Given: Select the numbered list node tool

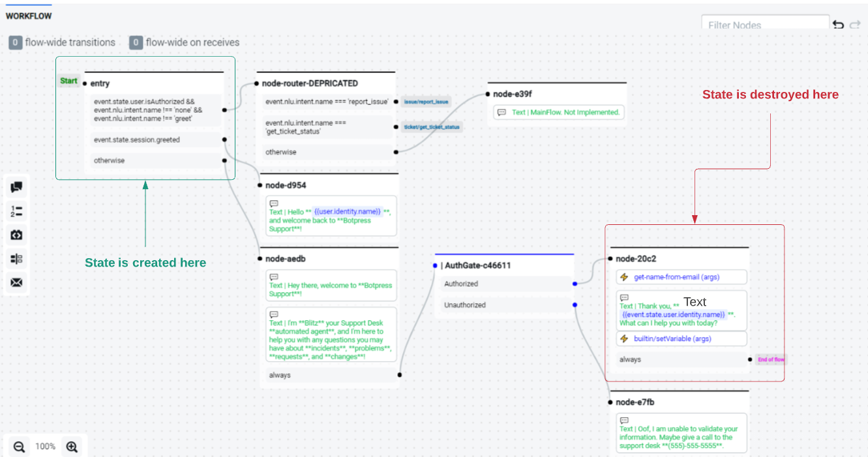Looking at the screenshot, I should point(16,211).
